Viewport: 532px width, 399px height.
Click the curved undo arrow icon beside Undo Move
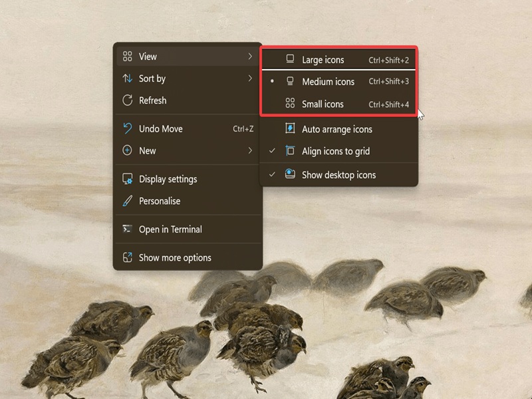tap(127, 128)
